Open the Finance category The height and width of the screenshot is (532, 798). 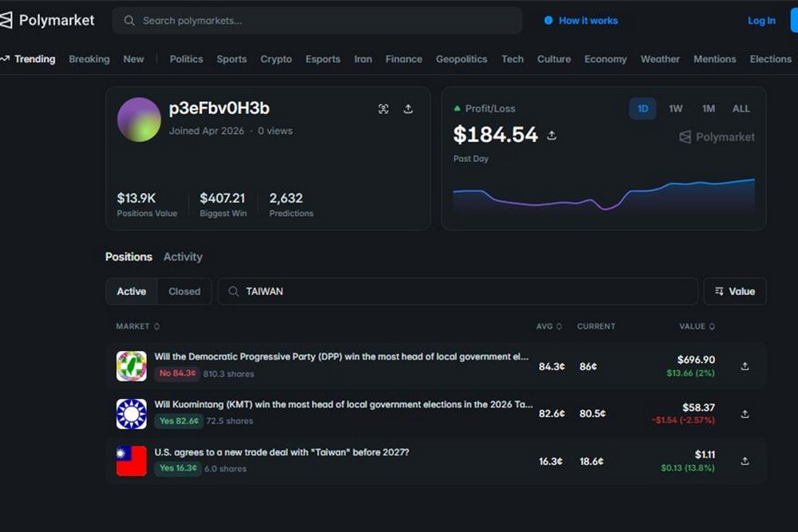pyautogui.click(x=404, y=59)
